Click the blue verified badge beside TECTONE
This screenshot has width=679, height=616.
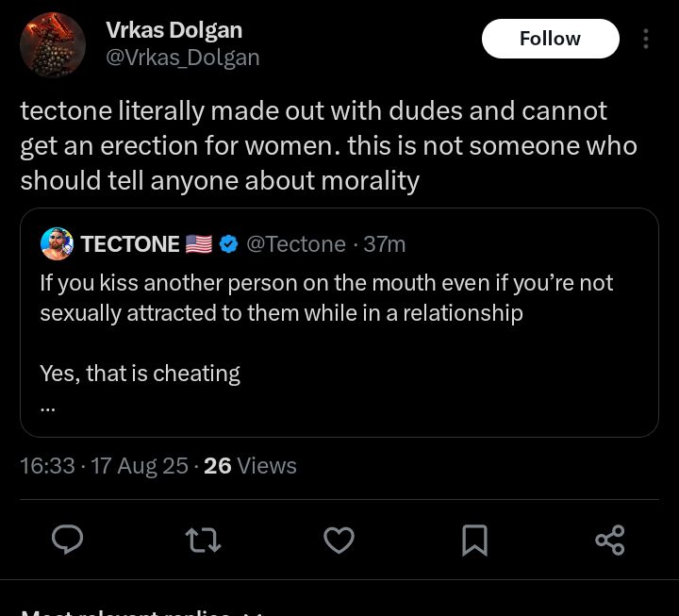(228, 244)
